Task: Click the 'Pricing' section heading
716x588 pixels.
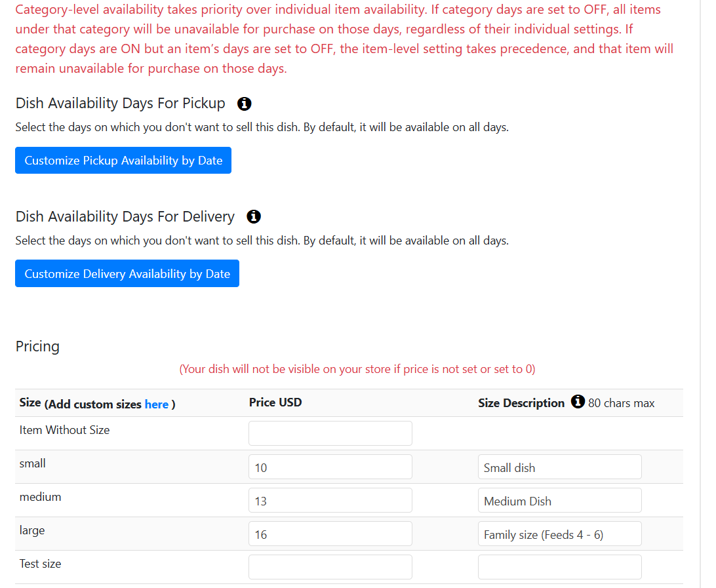Action: 37,346
